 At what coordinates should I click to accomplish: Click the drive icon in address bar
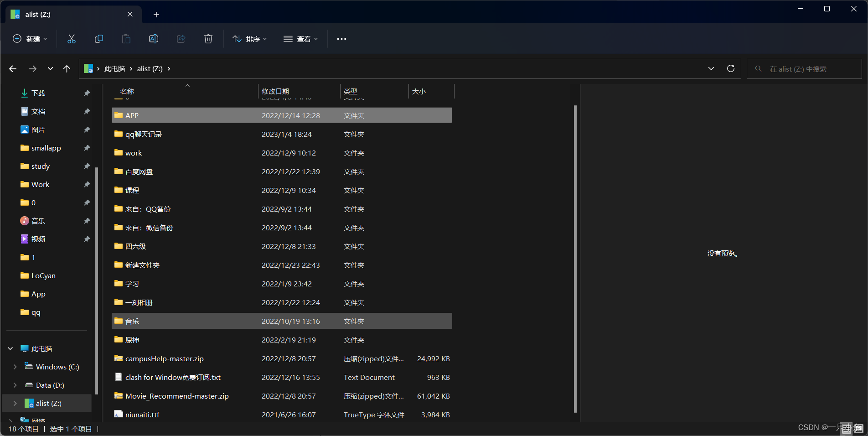pyautogui.click(x=88, y=69)
